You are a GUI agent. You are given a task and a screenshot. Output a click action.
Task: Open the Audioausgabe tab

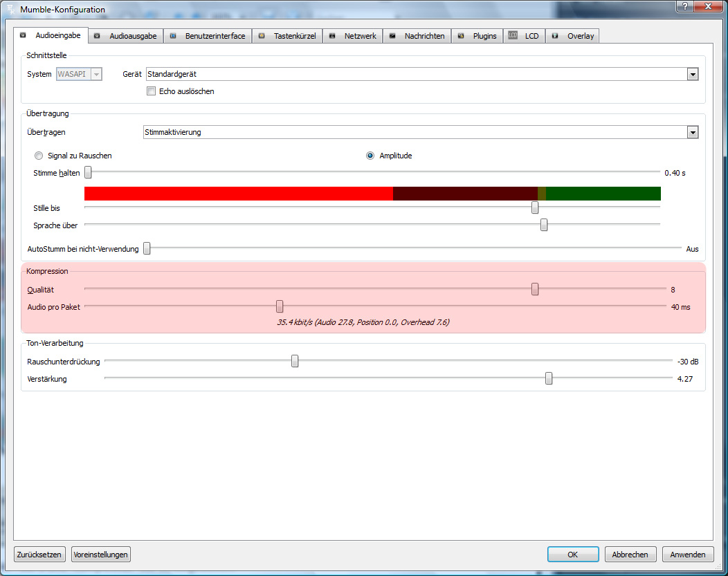[x=126, y=36]
